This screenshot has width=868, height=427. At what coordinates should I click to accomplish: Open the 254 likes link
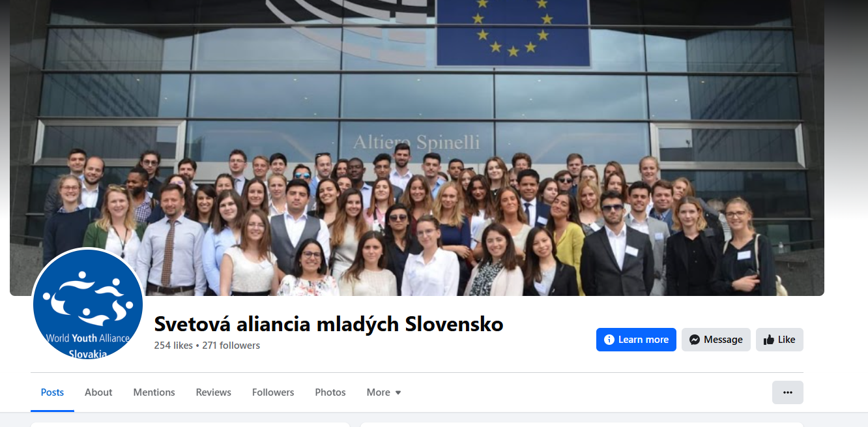pyautogui.click(x=173, y=346)
